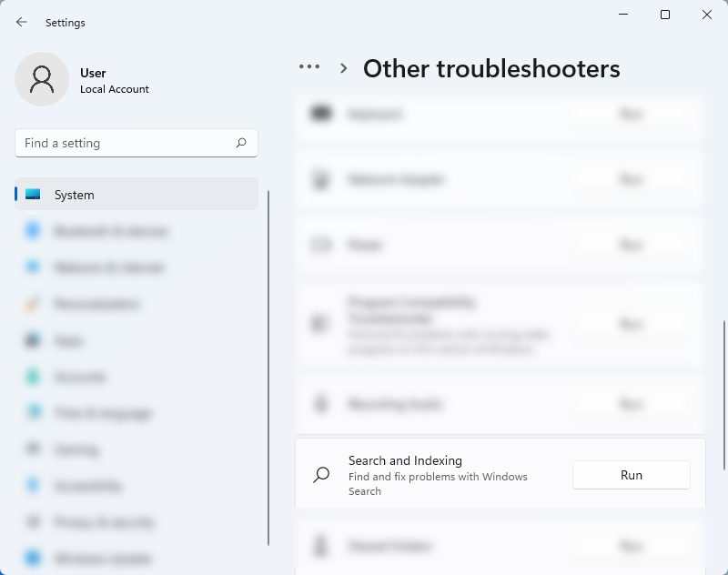Click the magnifier icon in the search box
Viewport: 728px width, 575px height.
click(240, 143)
